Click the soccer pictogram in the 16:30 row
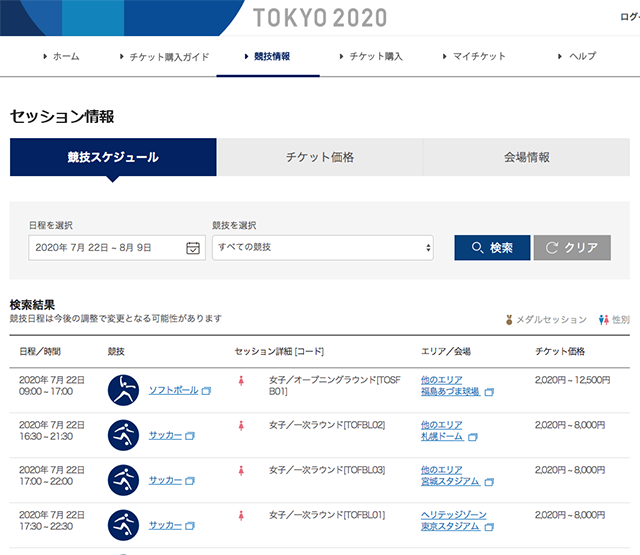 pos(123,436)
